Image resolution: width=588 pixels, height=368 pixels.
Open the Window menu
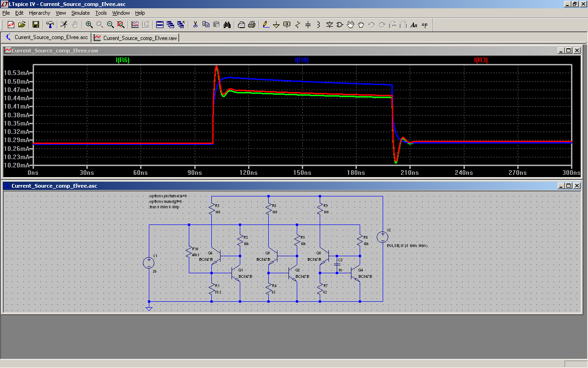click(x=121, y=13)
